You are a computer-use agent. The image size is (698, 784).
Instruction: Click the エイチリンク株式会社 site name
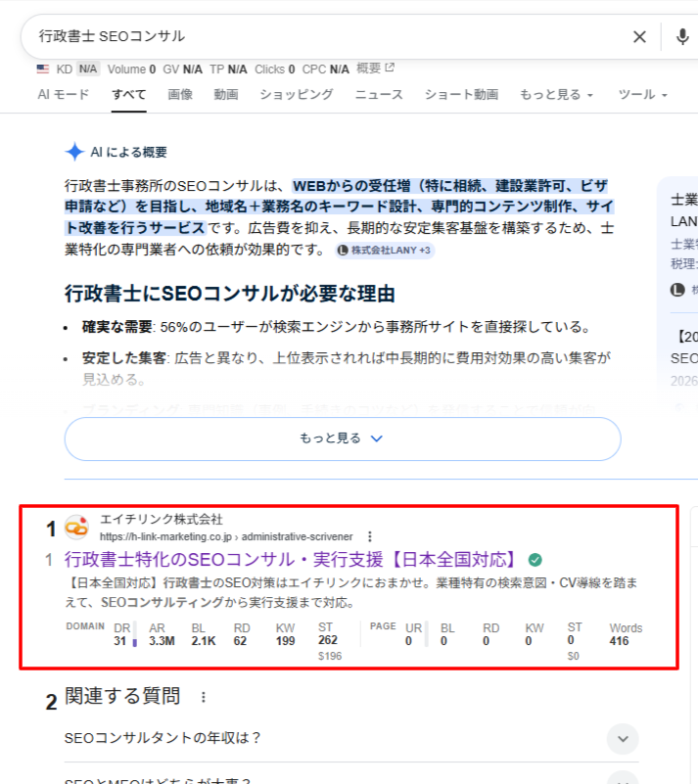click(162, 520)
